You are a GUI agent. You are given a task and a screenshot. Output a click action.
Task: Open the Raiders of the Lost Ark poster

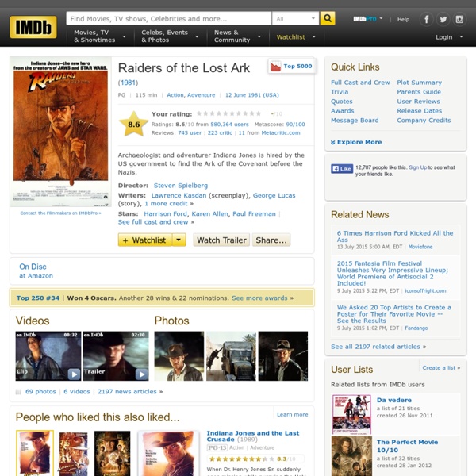coord(60,131)
